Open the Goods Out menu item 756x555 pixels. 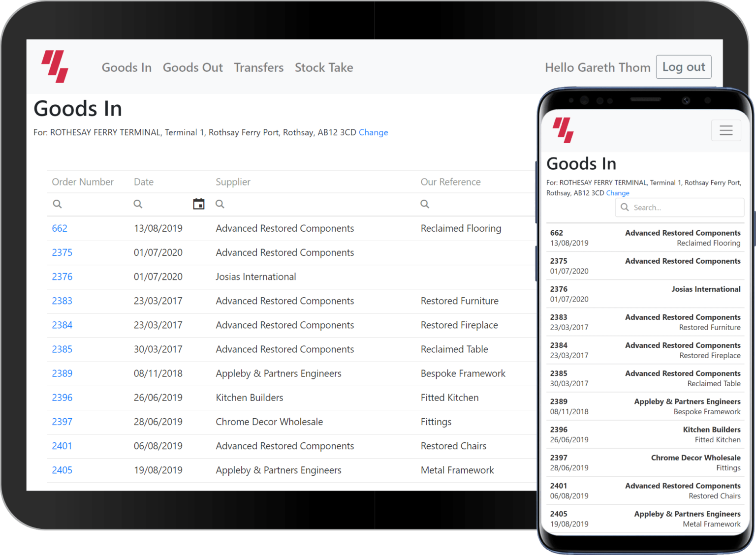click(x=192, y=67)
